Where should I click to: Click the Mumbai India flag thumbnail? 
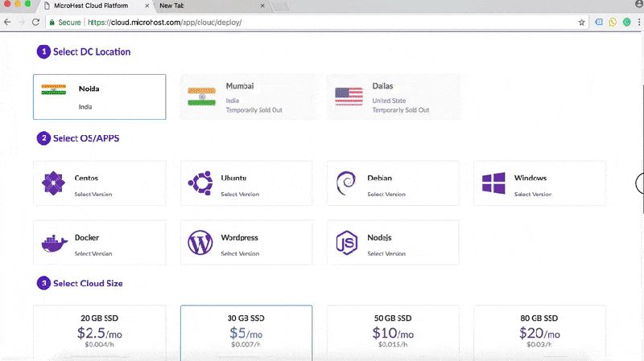coord(201,96)
